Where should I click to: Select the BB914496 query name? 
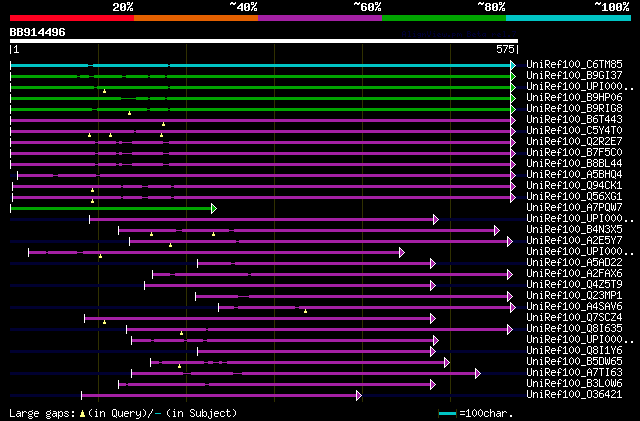(x=38, y=32)
